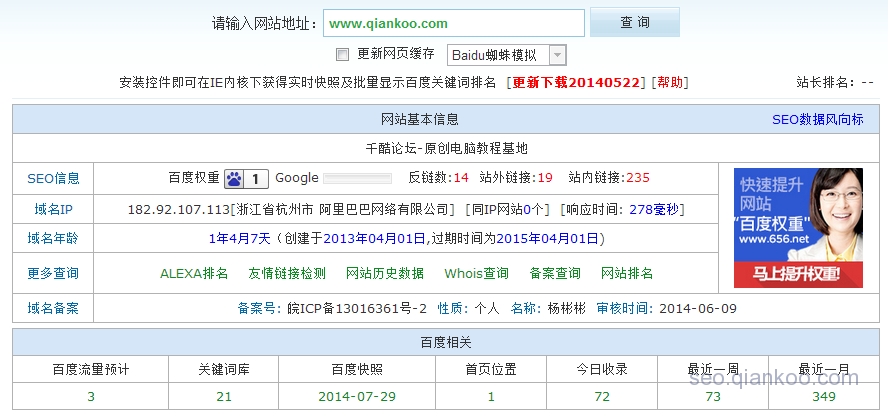888x414 pixels.
Task: Click the 百度快照 column header
Action: pos(357,370)
